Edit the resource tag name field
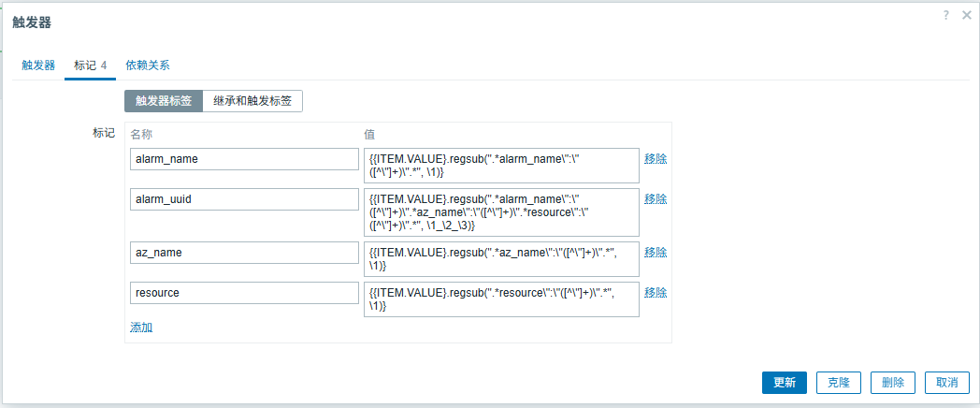Screen dimensions: 980x408 coord(244,293)
